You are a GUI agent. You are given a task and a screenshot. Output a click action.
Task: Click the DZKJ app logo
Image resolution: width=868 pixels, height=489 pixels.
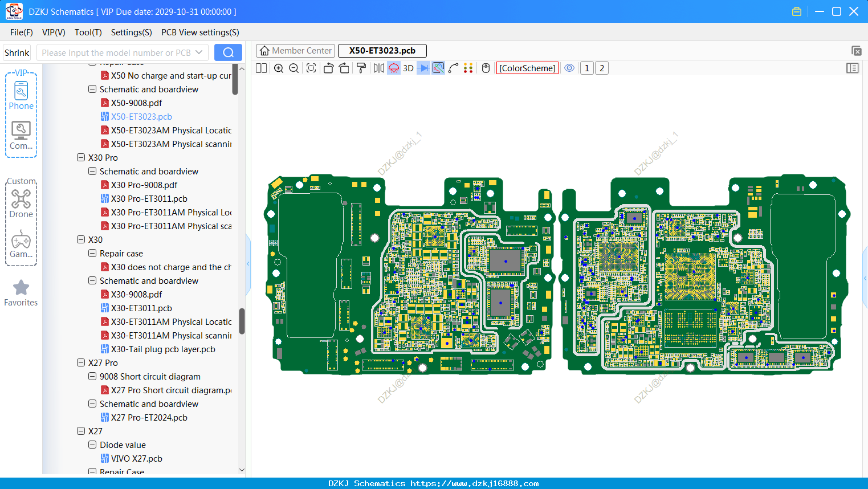[x=14, y=11]
